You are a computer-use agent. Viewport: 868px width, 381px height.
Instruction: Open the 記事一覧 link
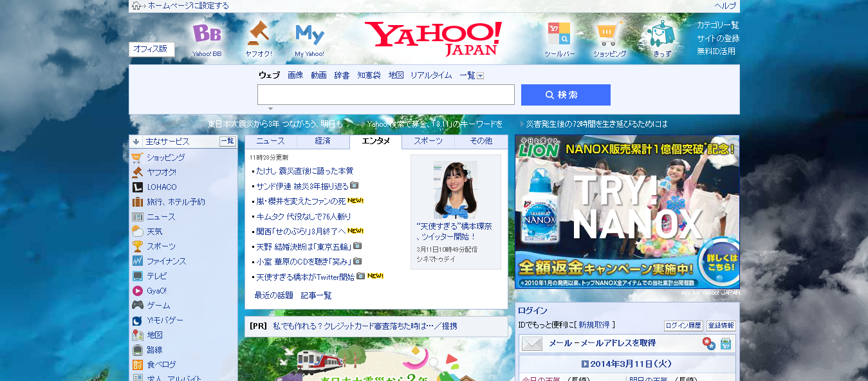(317, 295)
